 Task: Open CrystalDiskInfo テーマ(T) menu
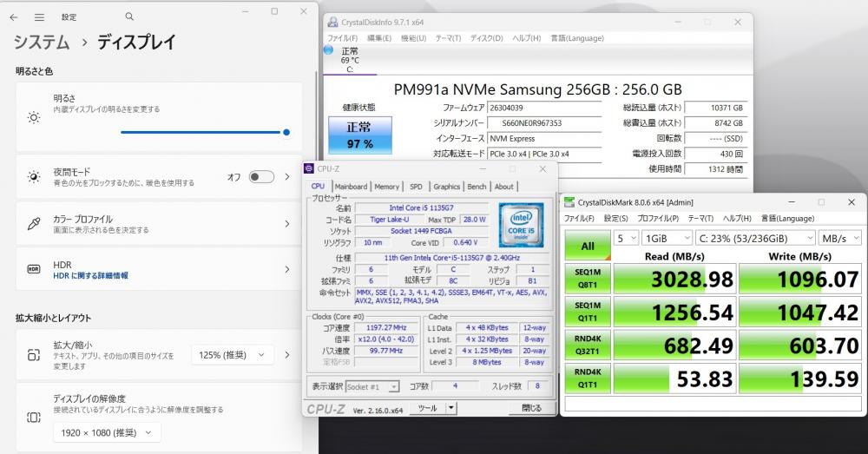[448, 38]
